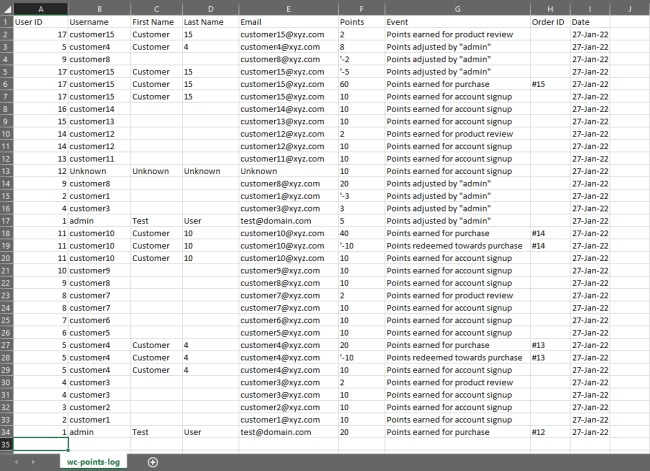Select row 13 header
Screen dimensions: 650x471
(6, 171)
